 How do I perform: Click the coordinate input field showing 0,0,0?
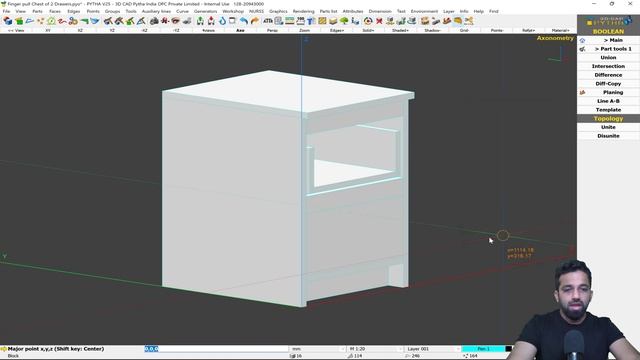point(216,349)
